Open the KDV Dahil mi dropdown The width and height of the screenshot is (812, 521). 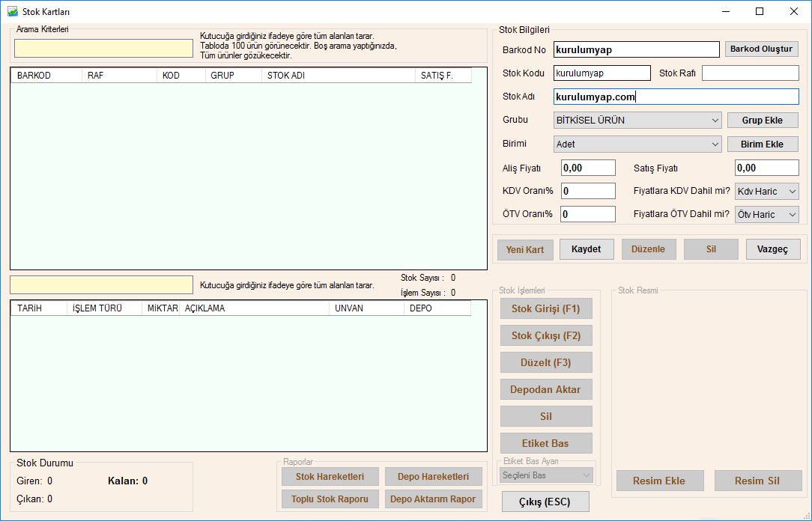click(x=767, y=192)
